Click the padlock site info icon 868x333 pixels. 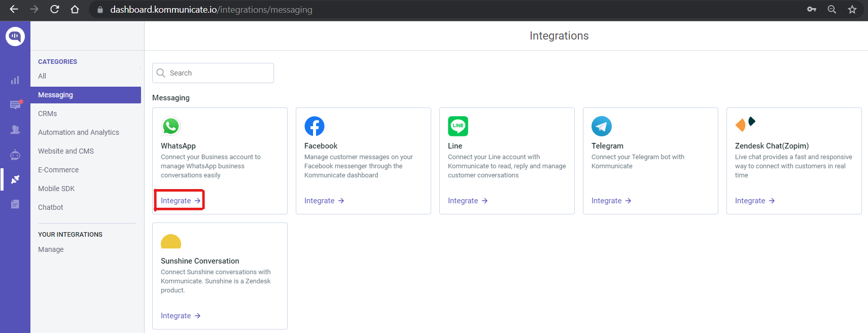[x=100, y=10]
